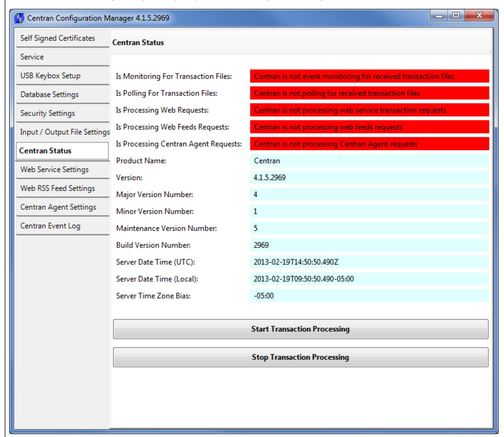Viewport: 504px width, 437px height.
Task: Click the Is Polling For Transaction Files label
Action: point(167,93)
